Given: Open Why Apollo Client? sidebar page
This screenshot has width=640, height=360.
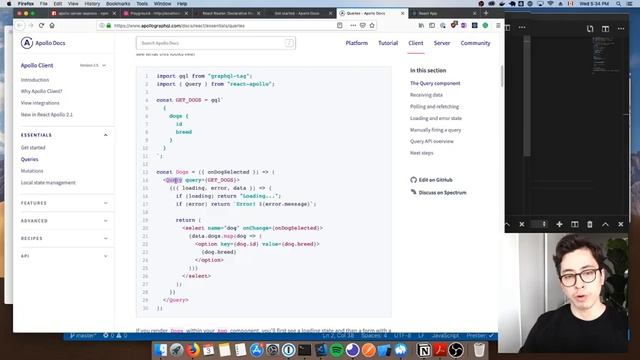Looking at the screenshot, I should [42, 91].
